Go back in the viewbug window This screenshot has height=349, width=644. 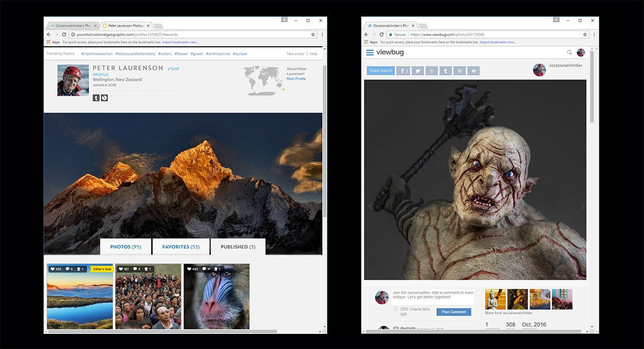pyautogui.click(x=366, y=34)
